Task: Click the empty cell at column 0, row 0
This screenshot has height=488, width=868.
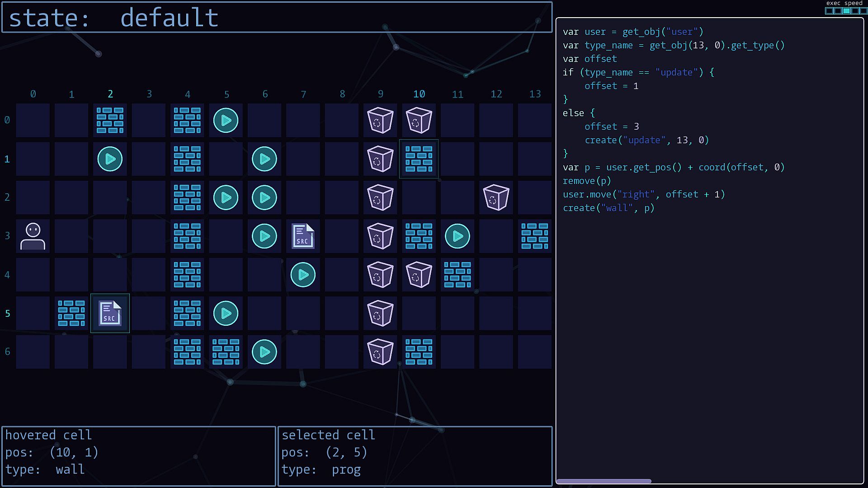Action: tap(33, 120)
